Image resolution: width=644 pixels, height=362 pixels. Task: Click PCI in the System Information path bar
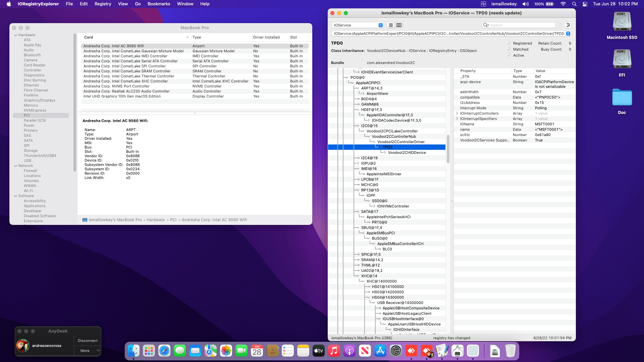point(173,220)
